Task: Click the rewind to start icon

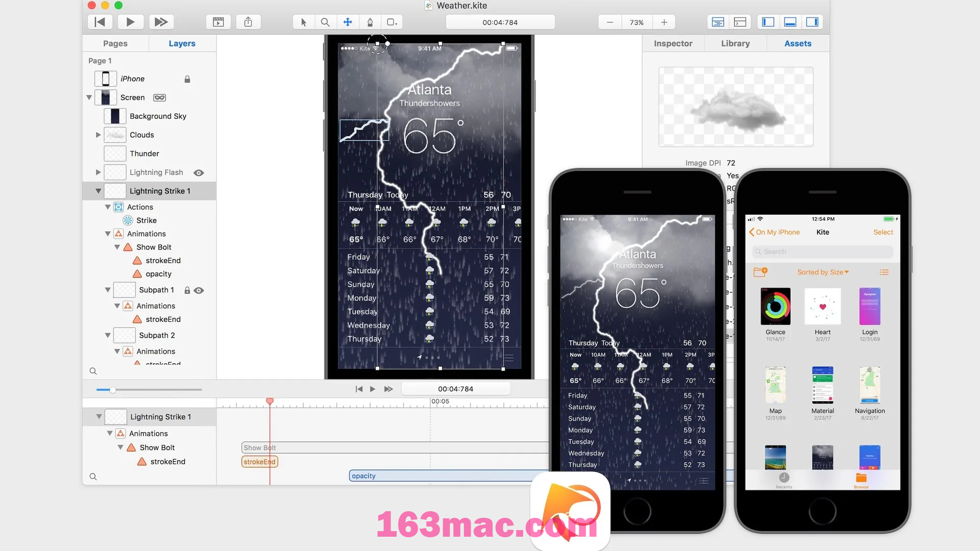Action: 100,21
